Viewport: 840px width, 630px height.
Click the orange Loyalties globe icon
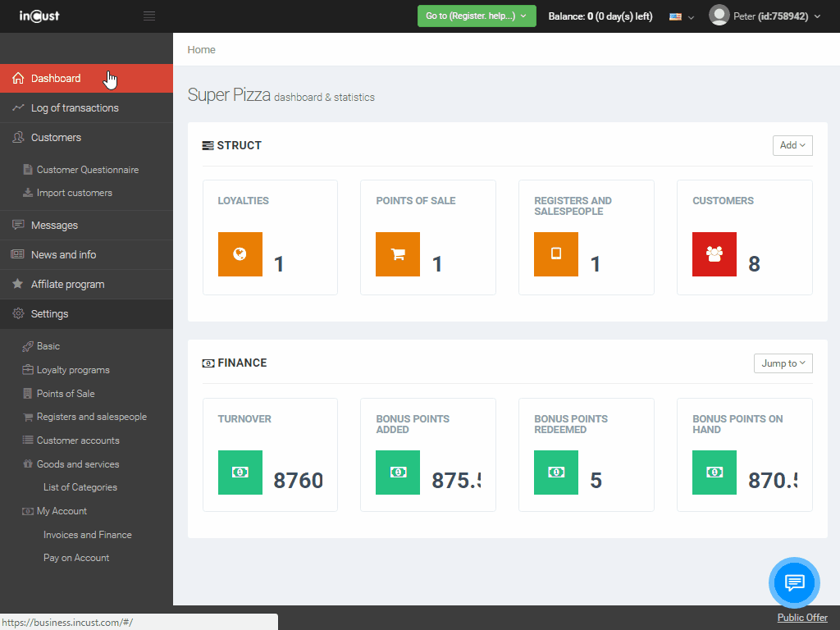pyautogui.click(x=240, y=254)
